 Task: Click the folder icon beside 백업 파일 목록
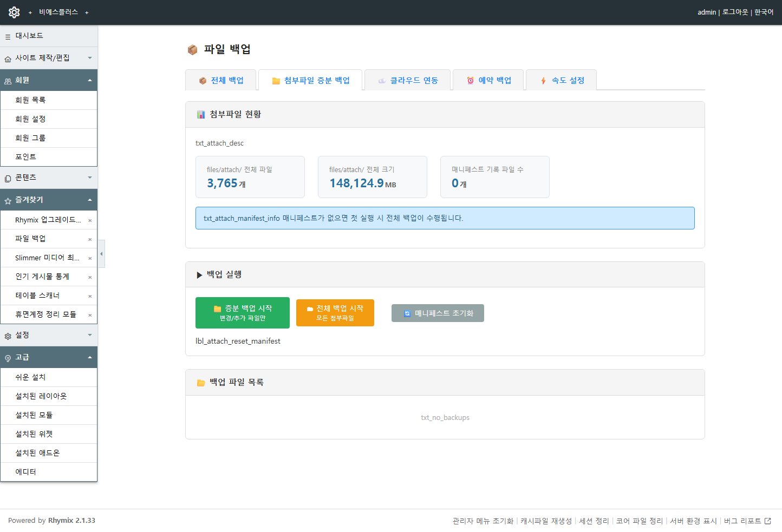pos(201,383)
